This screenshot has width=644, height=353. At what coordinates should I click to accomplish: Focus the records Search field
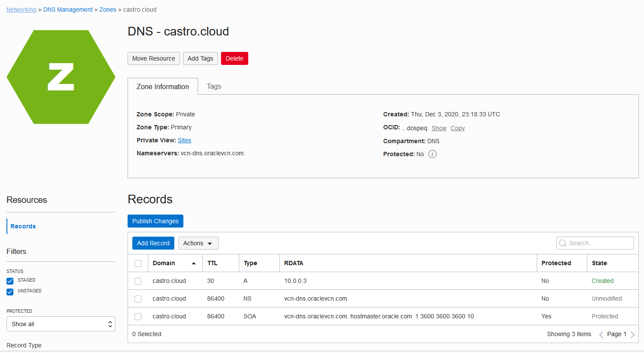tap(599, 243)
